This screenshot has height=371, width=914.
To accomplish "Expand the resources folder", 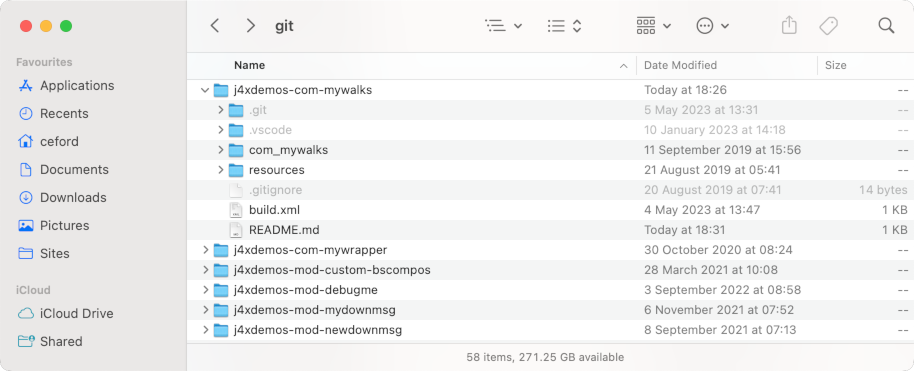I will [220, 170].
